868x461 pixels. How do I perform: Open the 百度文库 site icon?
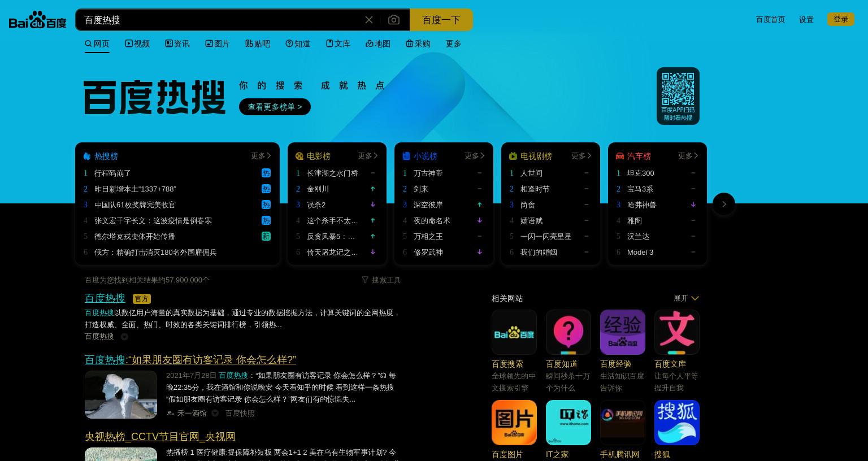677,332
